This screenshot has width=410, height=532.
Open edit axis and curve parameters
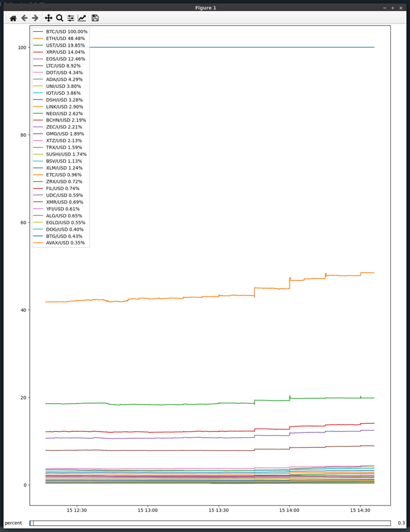tap(81, 18)
